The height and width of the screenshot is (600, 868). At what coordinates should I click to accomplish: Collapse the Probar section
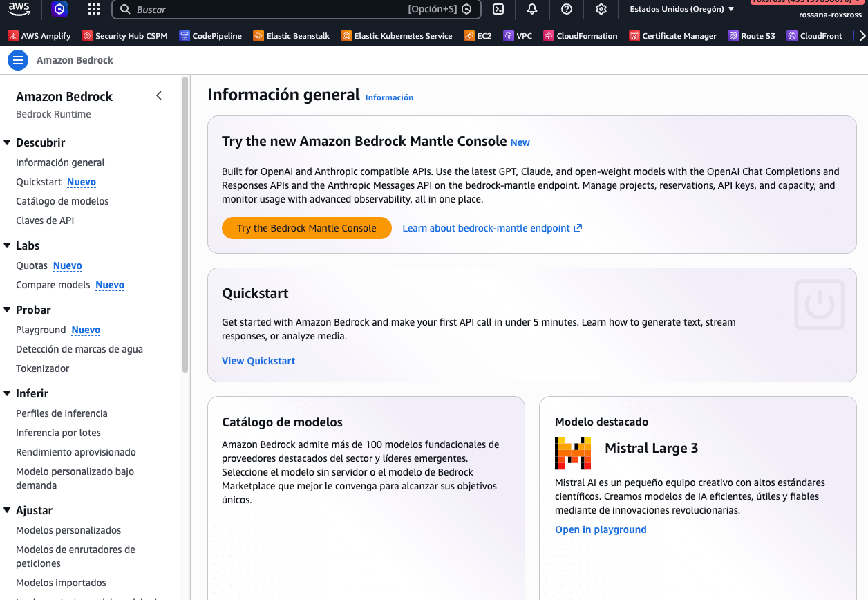pos(8,310)
